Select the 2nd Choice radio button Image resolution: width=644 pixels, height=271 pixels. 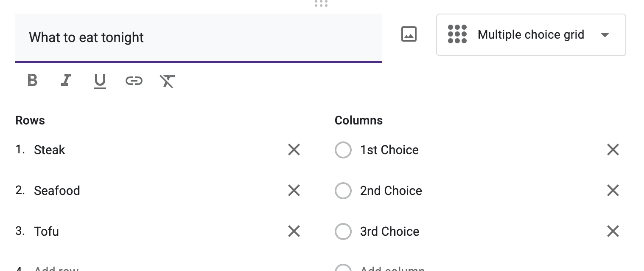tap(343, 191)
